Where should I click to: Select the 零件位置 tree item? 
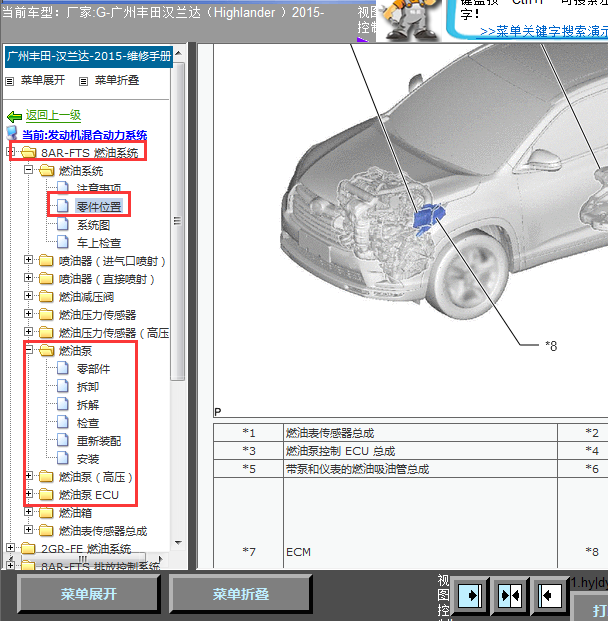pyautogui.click(x=99, y=207)
